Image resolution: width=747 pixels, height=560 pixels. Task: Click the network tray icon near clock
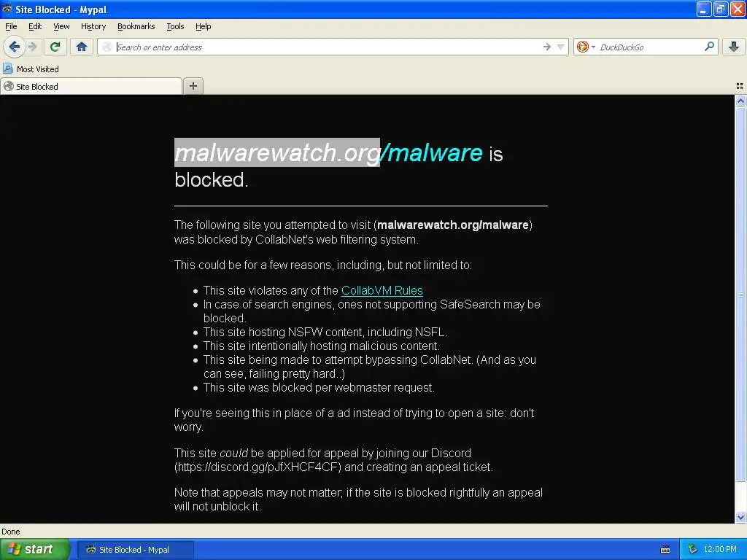click(x=693, y=550)
